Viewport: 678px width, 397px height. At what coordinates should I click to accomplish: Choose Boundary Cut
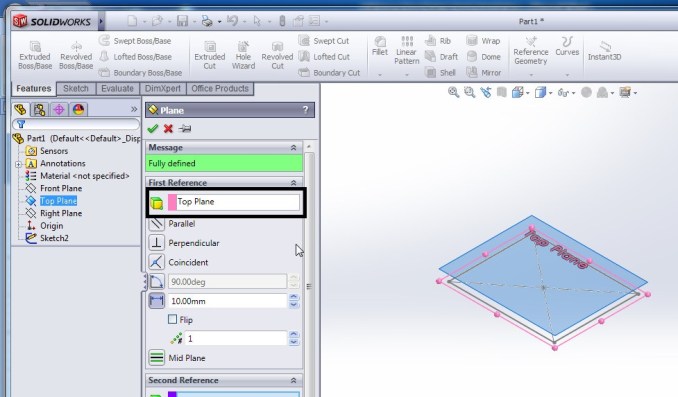329,73
